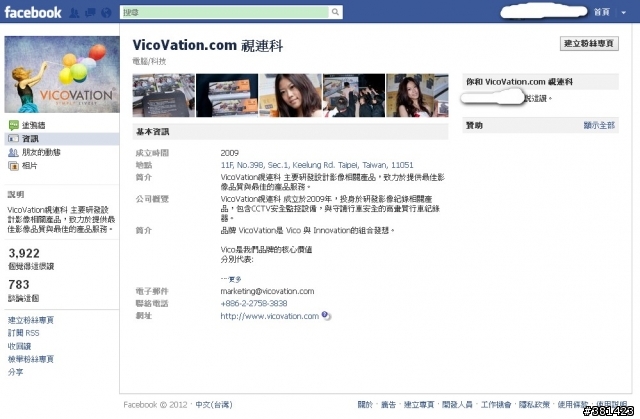Viewport: 640px width, 419px height.
Task: Show all sponsored via 顯示全部
Action: 599,125
